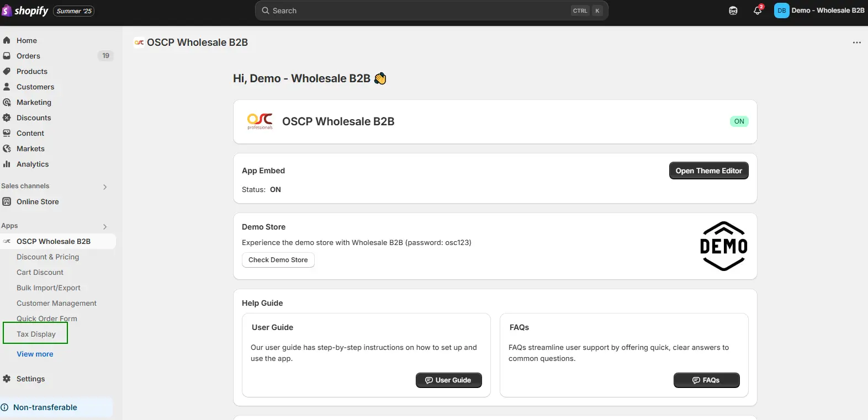Click the ON status badge
This screenshot has width=868, height=420.
(x=739, y=121)
